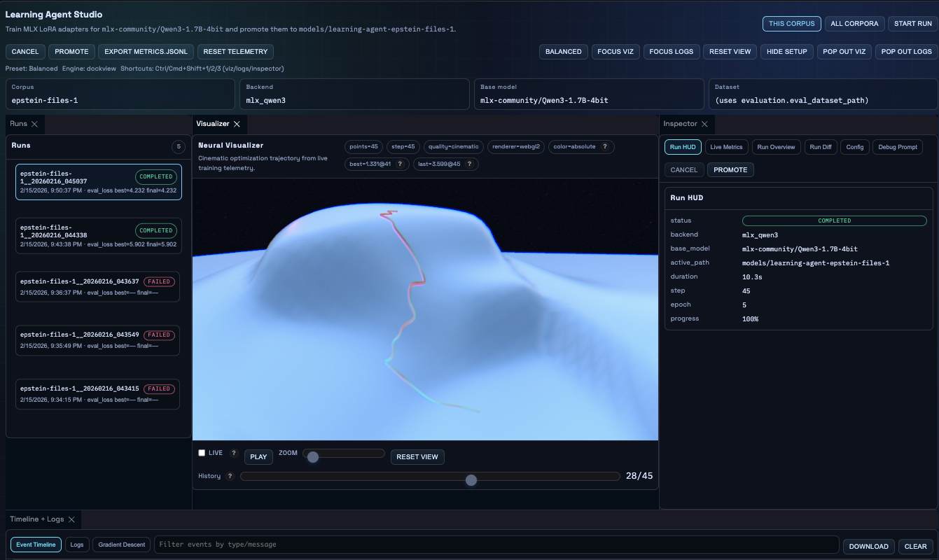Switch to the Run Diff tab
939x560 pixels.
coord(821,147)
